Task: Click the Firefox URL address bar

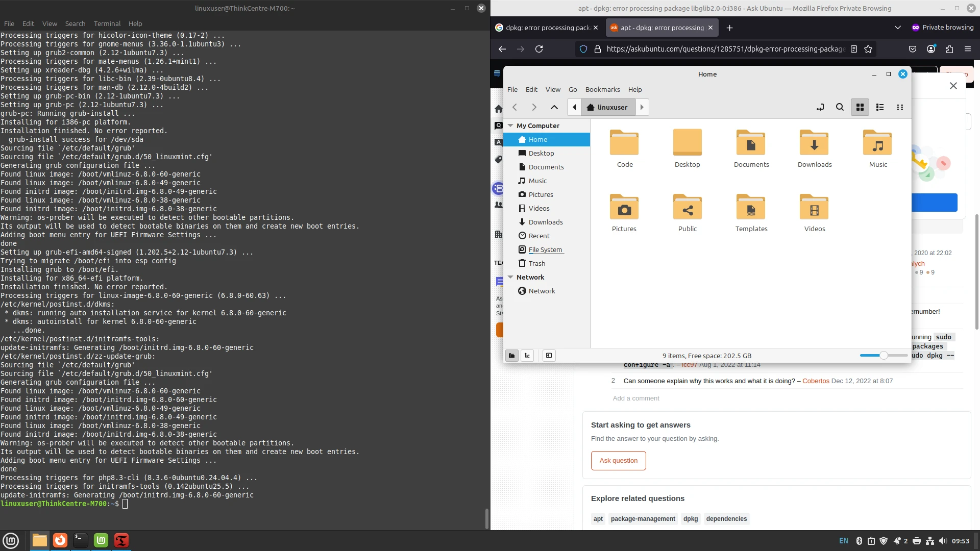Action: tap(725, 49)
